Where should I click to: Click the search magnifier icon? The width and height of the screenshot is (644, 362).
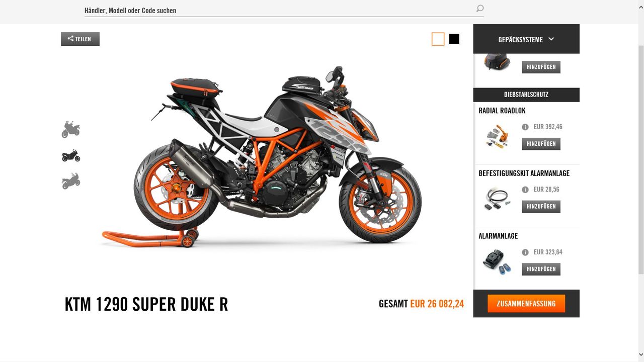click(x=479, y=9)
